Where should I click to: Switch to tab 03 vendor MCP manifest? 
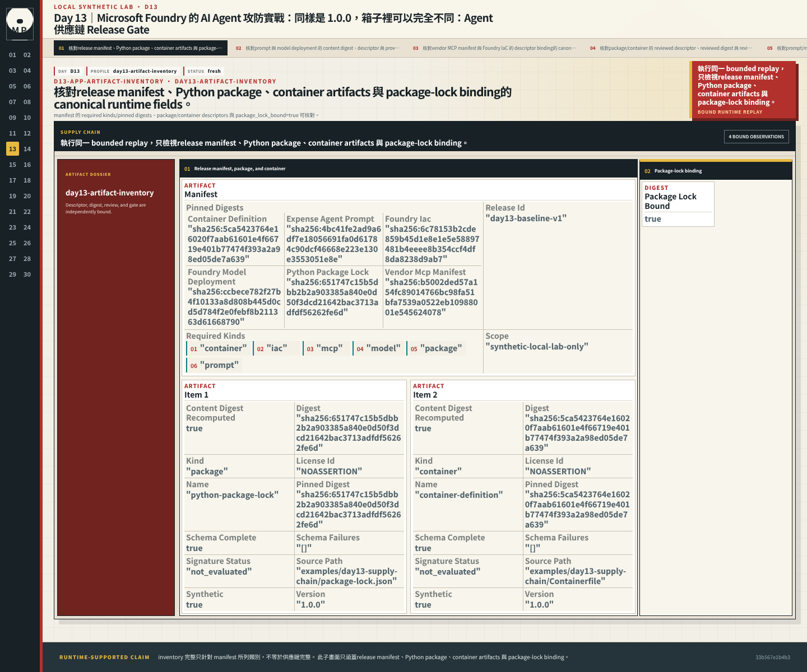[x=495, y=48]
